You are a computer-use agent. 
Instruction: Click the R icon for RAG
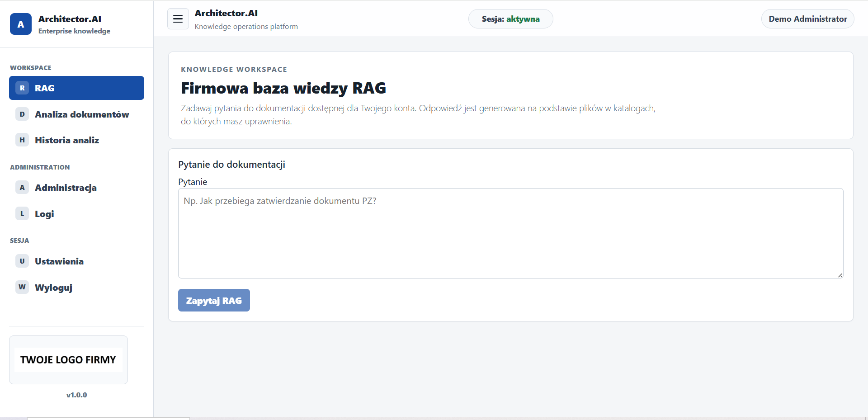(x=22, y=88)
